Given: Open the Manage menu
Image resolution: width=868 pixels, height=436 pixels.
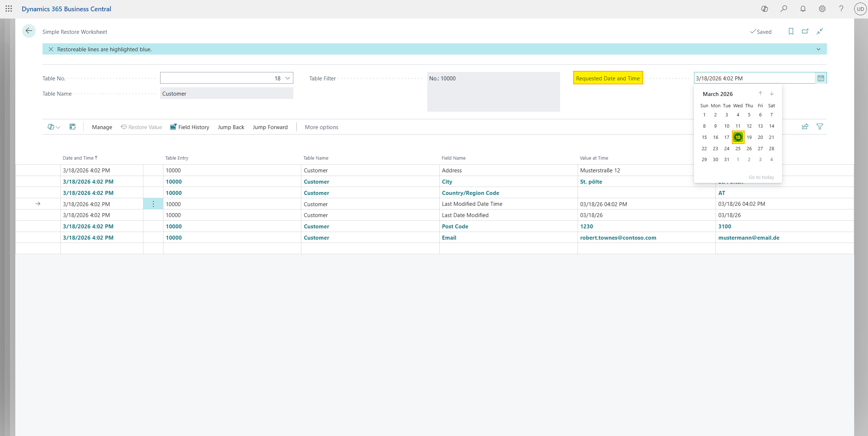Looking at the screenshot, I should pos(102,127).
